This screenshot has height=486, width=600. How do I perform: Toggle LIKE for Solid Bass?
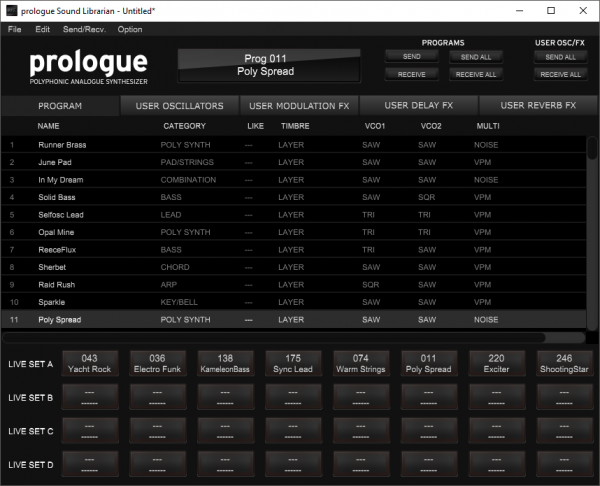point(249,198)
